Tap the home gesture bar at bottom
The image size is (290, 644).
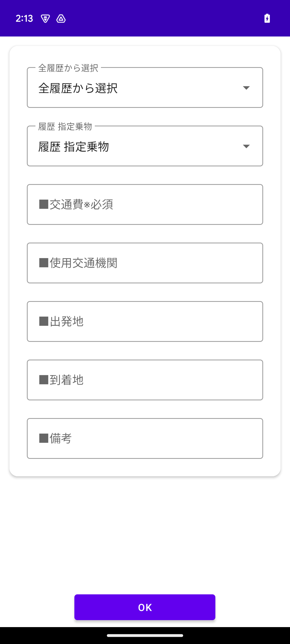145,635
